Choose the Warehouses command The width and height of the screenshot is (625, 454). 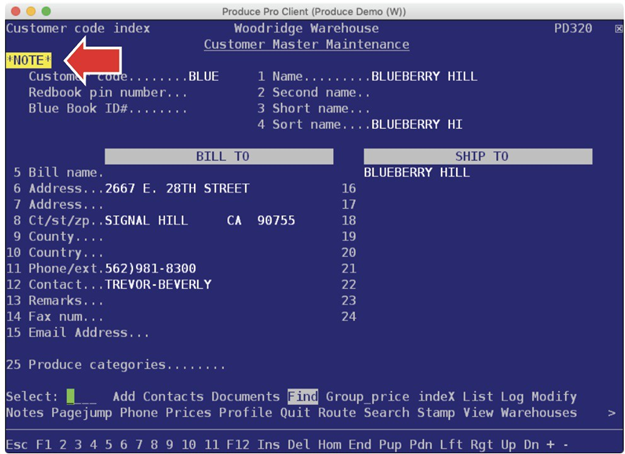point(539,413)
